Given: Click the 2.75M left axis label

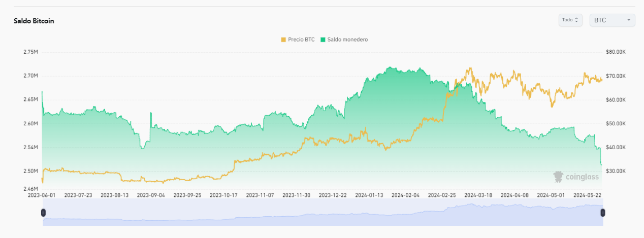Looking at the screenshot, I should pyautogui.click(x=30, y=52).
